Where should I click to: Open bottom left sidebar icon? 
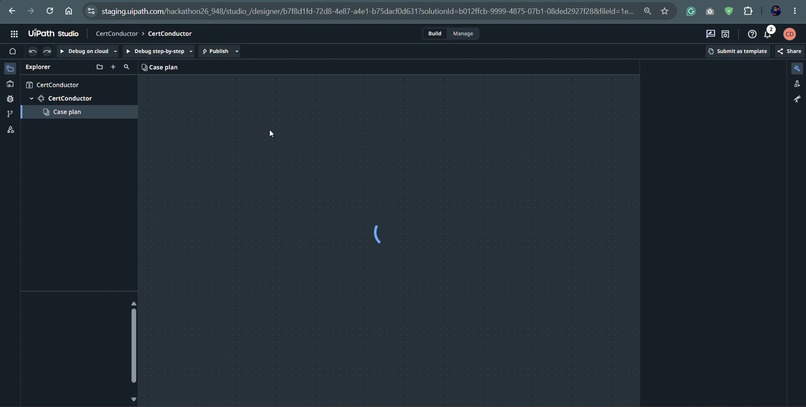[x=10, y=130]
